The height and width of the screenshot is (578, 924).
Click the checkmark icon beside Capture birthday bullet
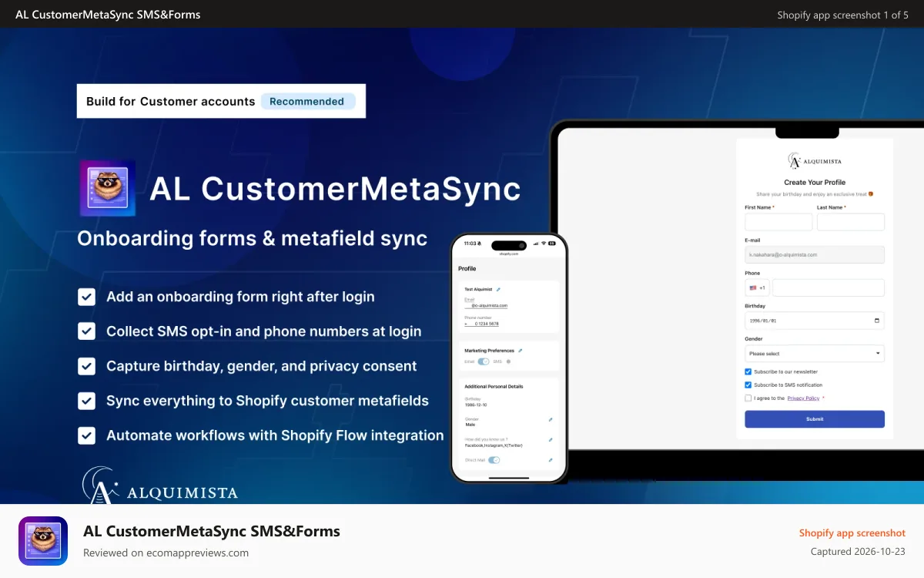(87, 366)
